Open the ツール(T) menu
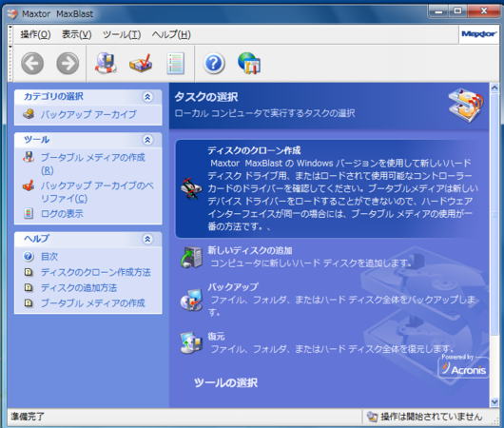 click(x=122, y=34)
